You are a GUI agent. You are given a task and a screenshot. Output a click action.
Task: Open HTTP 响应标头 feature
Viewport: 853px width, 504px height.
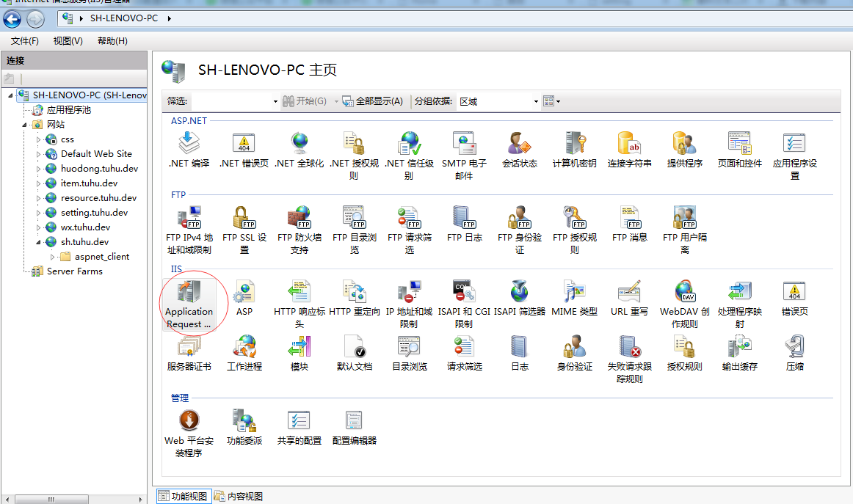[x=300, y=304]
